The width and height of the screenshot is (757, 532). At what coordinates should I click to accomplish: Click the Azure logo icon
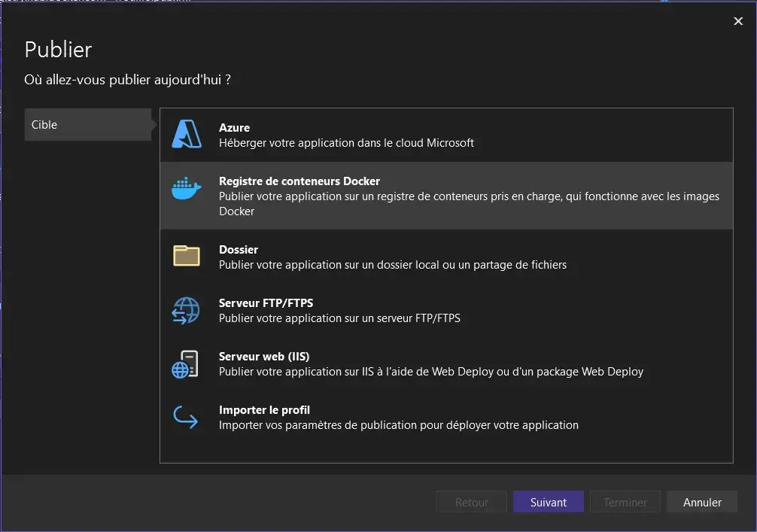point(186,135)
